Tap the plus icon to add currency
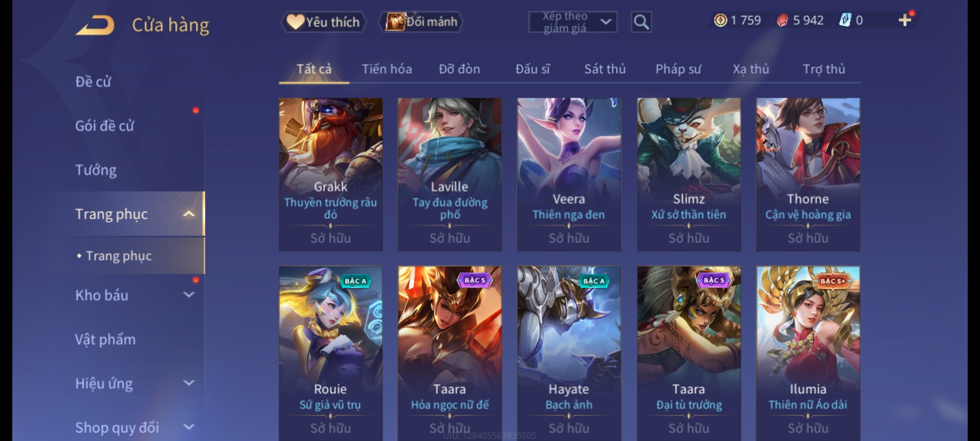 click(905, 20)
